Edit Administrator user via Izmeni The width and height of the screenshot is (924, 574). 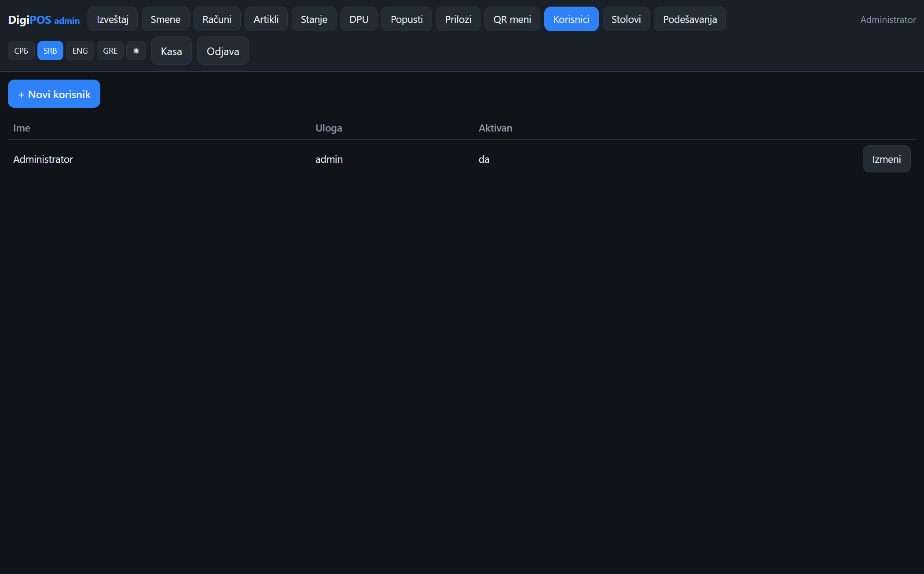[887, 159]
